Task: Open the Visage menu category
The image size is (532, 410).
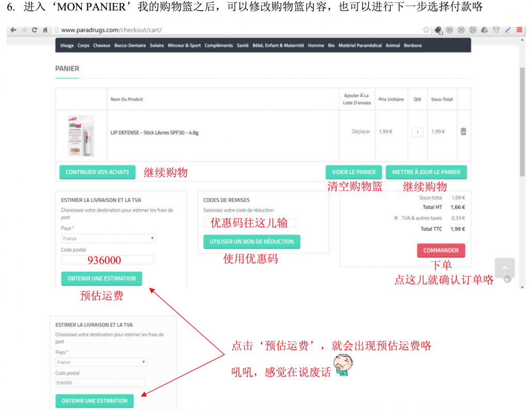Action: 67,45
